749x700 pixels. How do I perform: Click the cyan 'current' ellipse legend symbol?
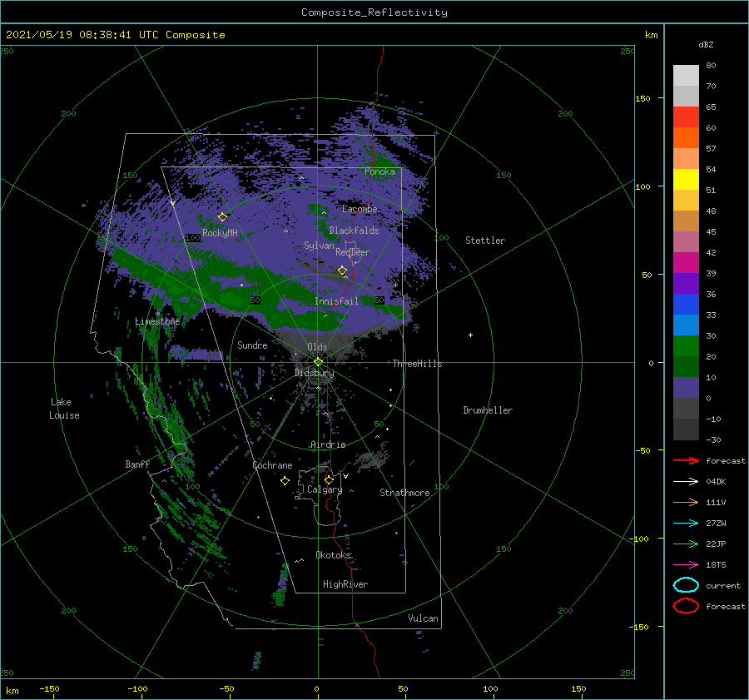pyautogui.click(x=686, y=585)
